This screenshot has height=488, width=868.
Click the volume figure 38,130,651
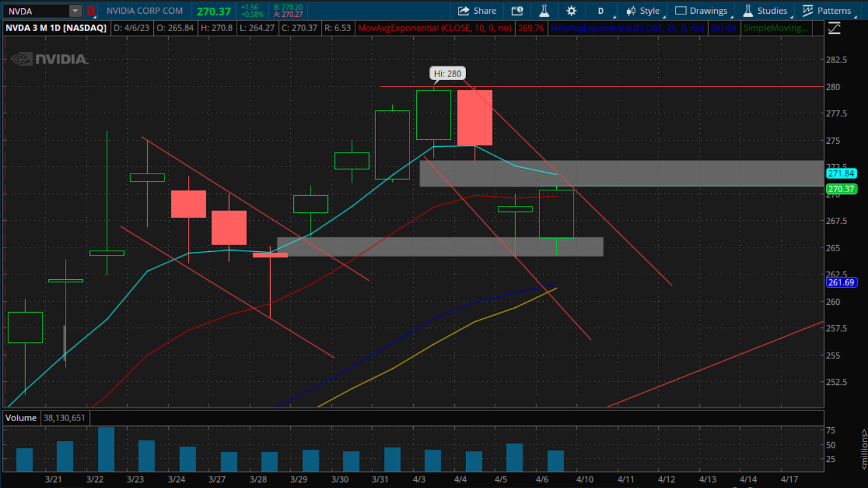point(64,418)
